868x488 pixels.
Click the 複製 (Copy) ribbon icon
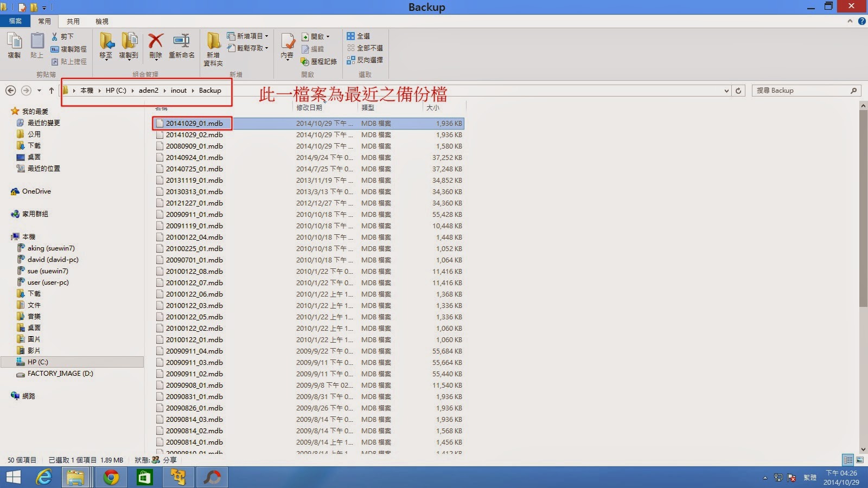14,46
